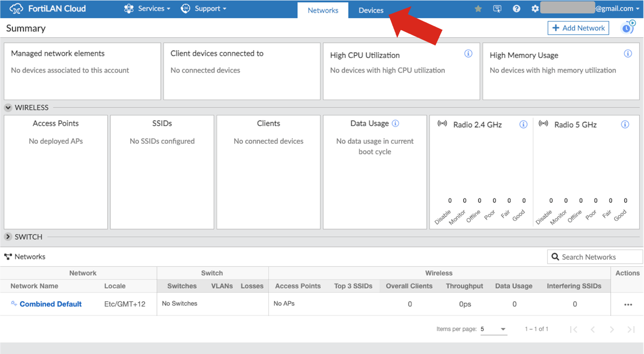Jump to last page of networks
644x354 pixels.
631,330
